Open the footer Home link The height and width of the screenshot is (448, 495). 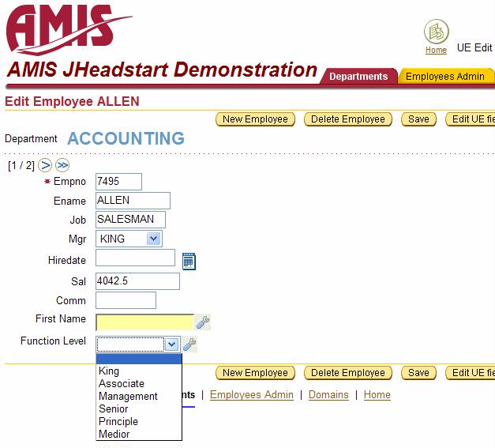pos(377,394)
